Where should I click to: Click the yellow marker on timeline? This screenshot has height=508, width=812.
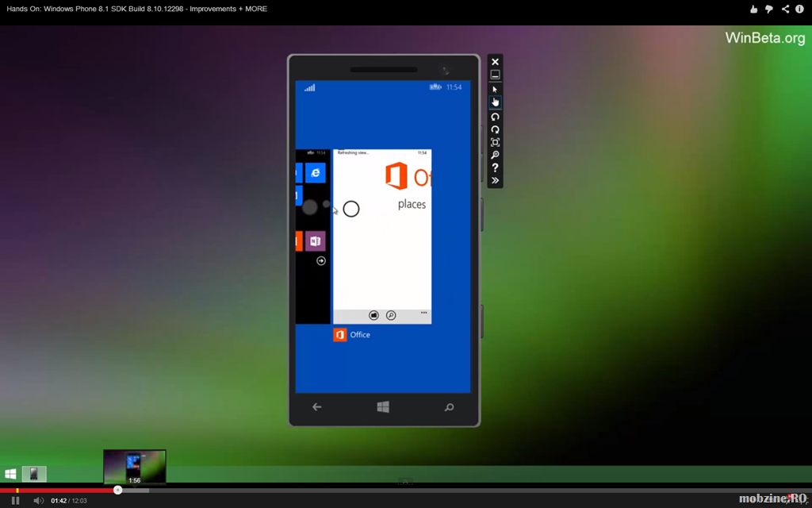click(17, 491)
